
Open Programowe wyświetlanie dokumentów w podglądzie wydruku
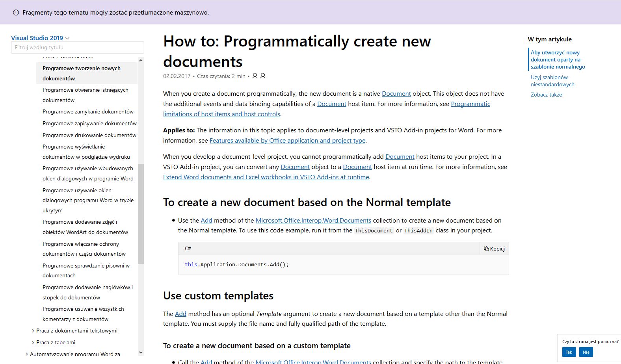(x=86, y=152)
